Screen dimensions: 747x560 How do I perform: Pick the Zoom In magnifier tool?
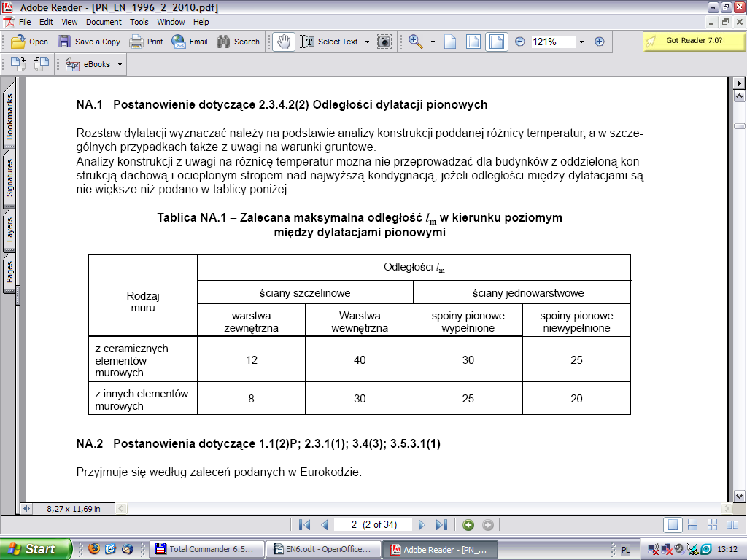click(415, 42)
